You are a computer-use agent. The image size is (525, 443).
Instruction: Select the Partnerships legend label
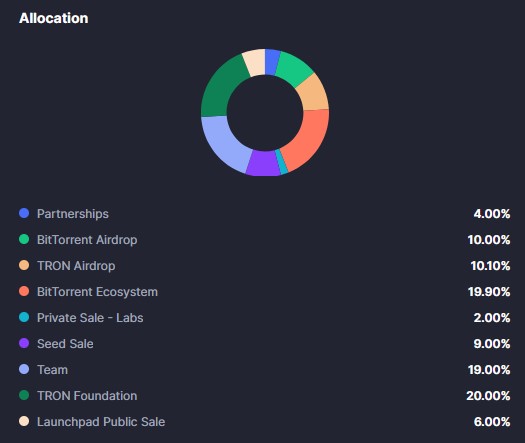[73, 214]
